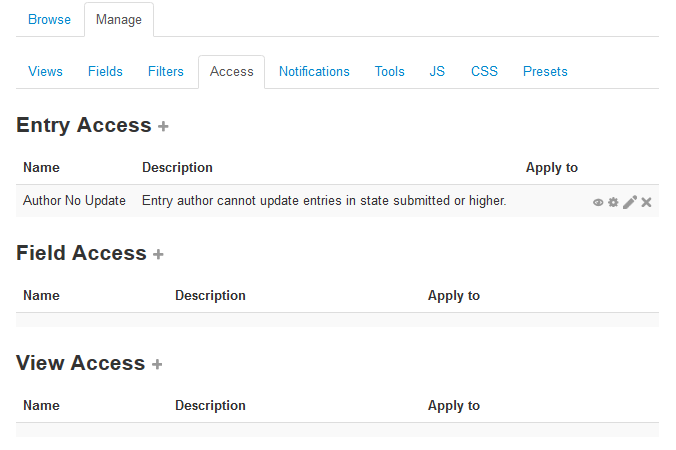Open the JS tab

pos(437,71)
